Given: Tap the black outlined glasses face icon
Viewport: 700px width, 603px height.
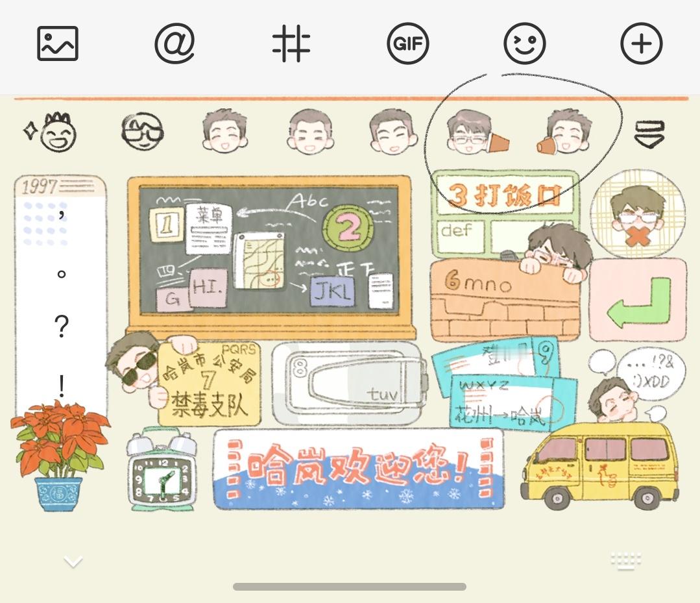Looking at the screenshot, I should 143,131.
